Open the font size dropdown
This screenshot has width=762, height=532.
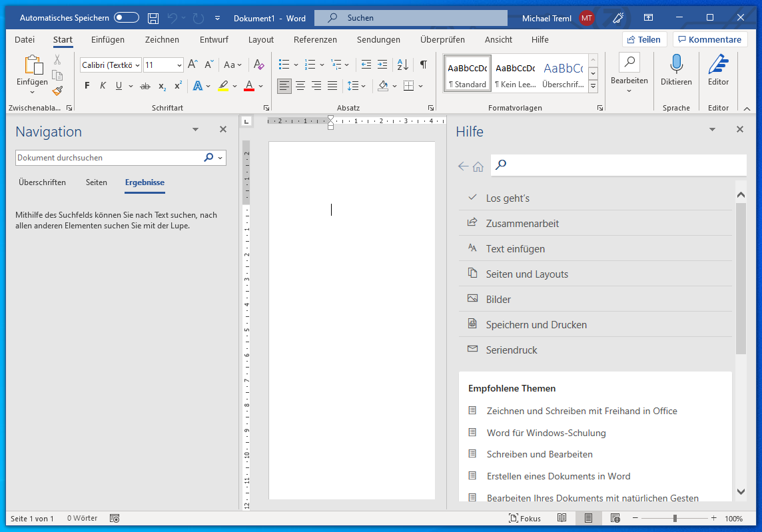click(x=179, y=65)
